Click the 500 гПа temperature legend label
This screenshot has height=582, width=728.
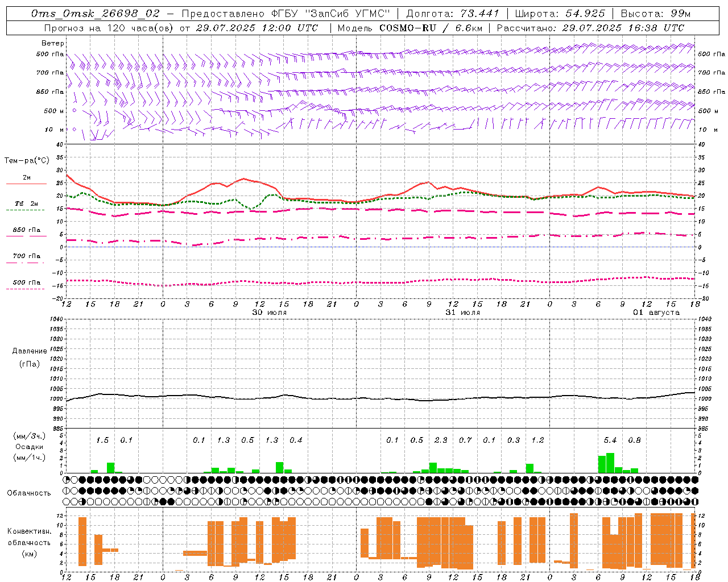pos(27,282)
